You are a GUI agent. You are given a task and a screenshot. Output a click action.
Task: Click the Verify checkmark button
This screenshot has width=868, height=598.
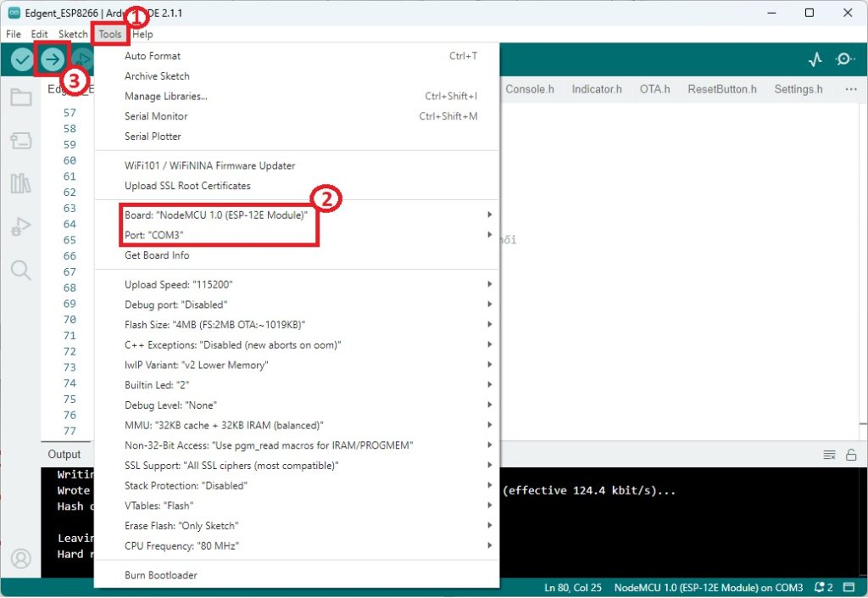click(x=22, y=59)
